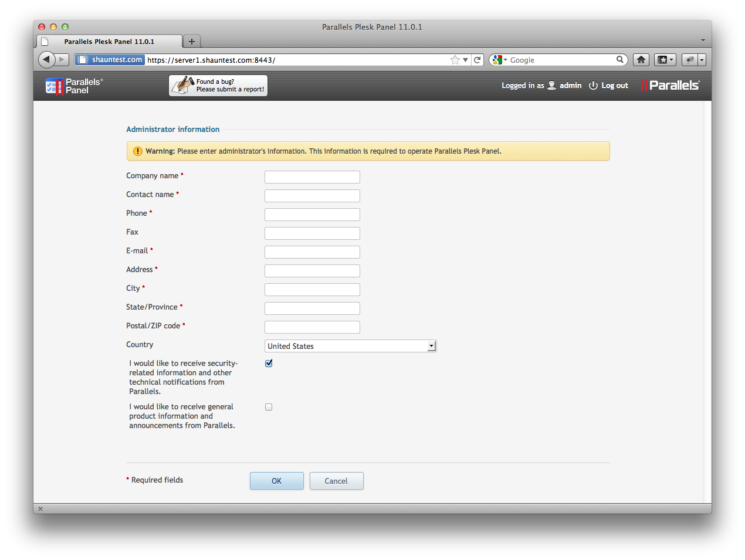Select the Parallels Plesk Panel 11.0.1 tab
Viewport: 745px width, 560px height.
coord(109,42)
